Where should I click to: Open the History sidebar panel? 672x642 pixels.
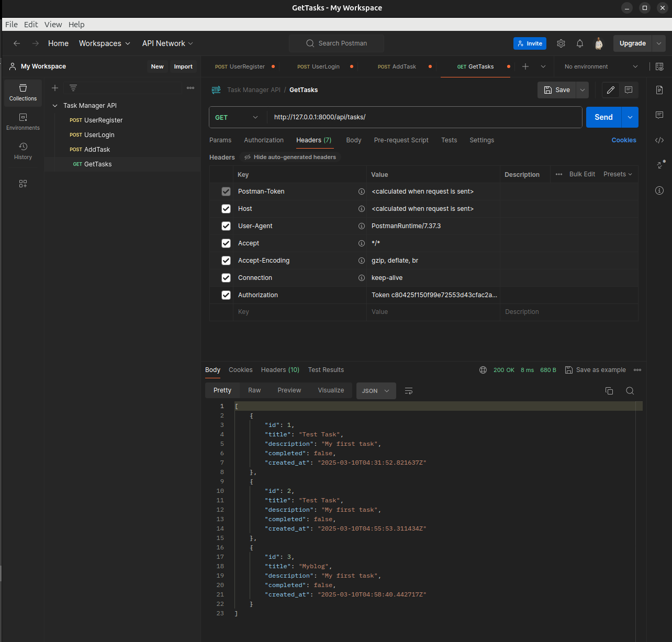(x=23, y=151)
